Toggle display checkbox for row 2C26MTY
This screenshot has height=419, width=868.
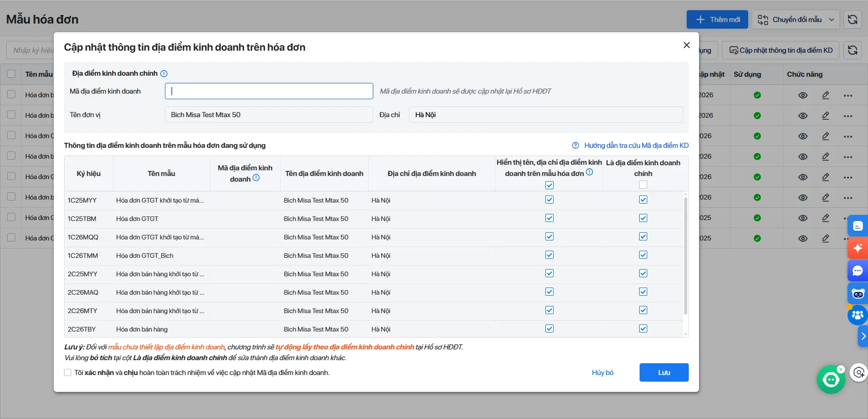point(549,310)
